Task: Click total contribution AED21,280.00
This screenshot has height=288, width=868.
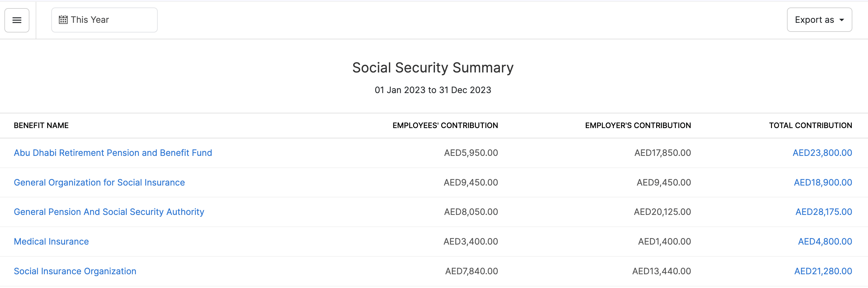Action: coord(823,271)
